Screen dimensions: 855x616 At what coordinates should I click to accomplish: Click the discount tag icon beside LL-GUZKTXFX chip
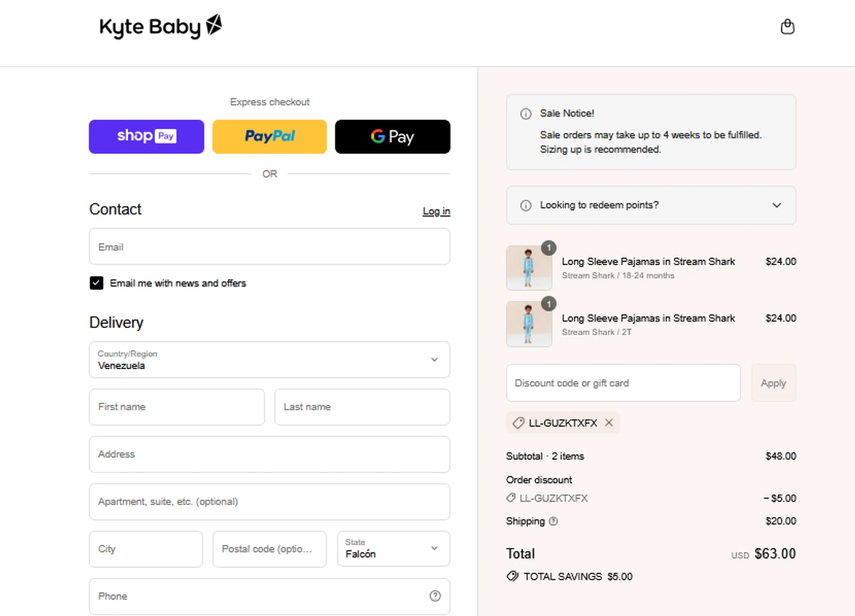518,423
